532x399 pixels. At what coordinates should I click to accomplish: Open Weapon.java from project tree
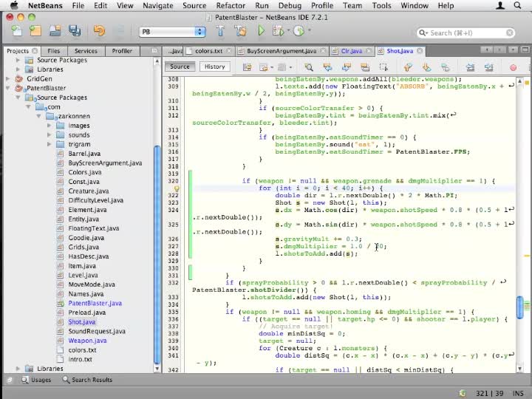(87, 341)
